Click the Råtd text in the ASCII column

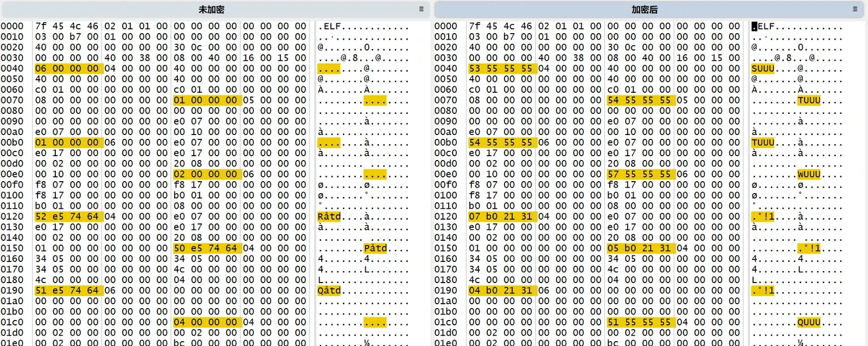click(329, 216)
